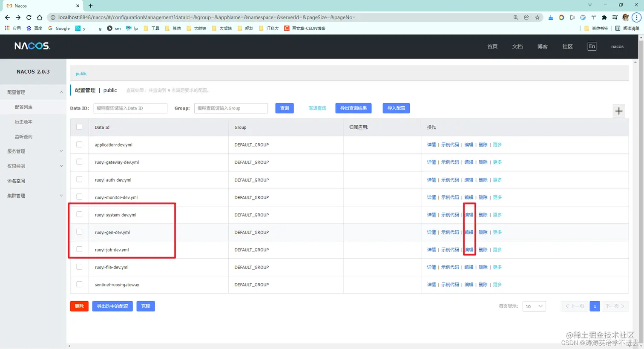Click the red 删除 button below table

(79, 306)
